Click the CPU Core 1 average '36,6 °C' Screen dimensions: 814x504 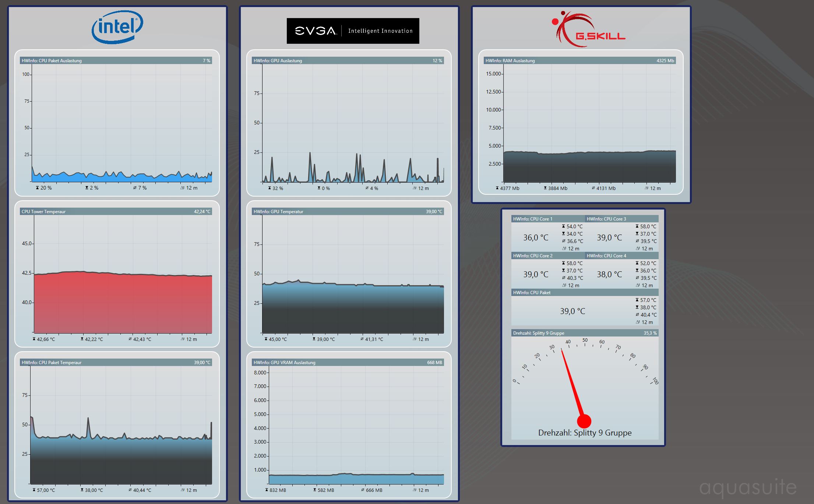[x=575, y=241]
